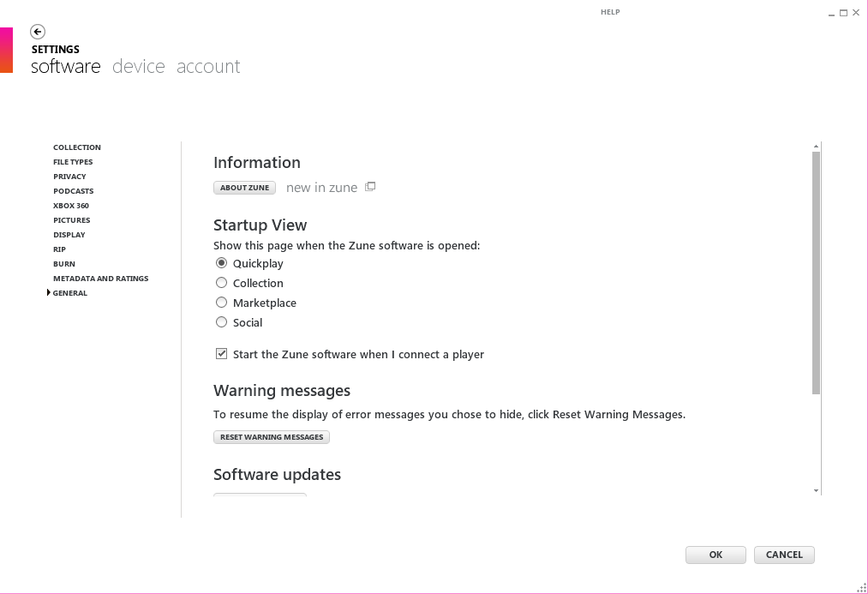
Task: Click Reset Warning Messages button
Action: tap(272, 437)
